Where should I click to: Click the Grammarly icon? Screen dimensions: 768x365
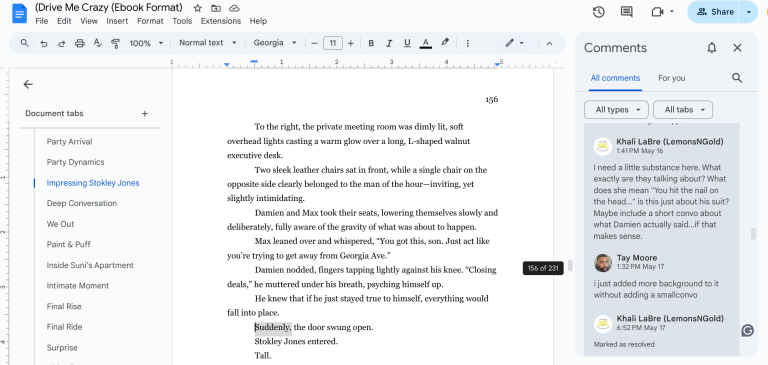pyautogui.click(x=747, y=331)
